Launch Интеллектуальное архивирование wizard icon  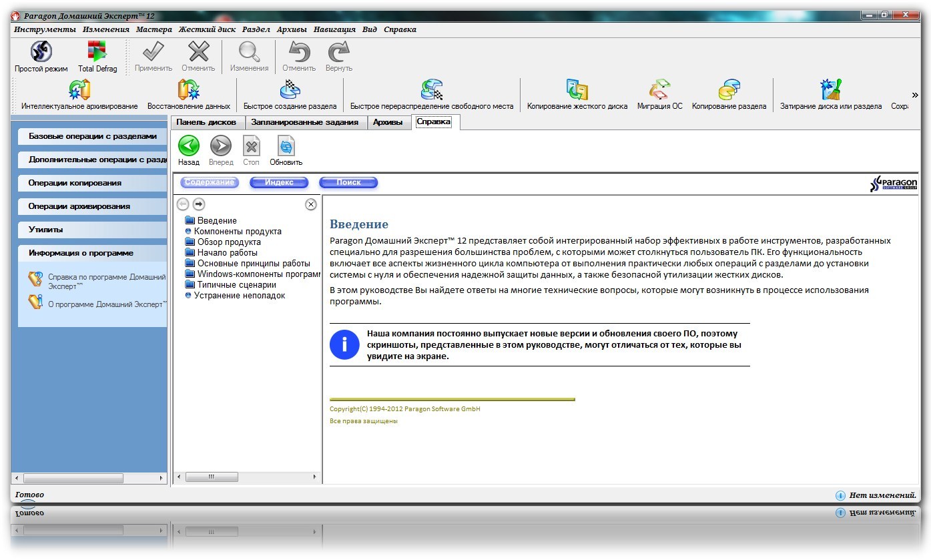pos(79,91)
